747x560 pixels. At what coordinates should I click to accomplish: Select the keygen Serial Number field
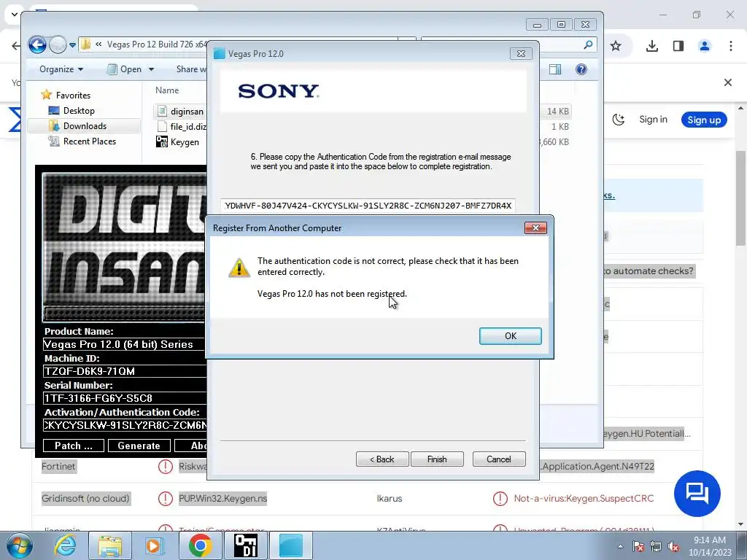tap(125, 398)
